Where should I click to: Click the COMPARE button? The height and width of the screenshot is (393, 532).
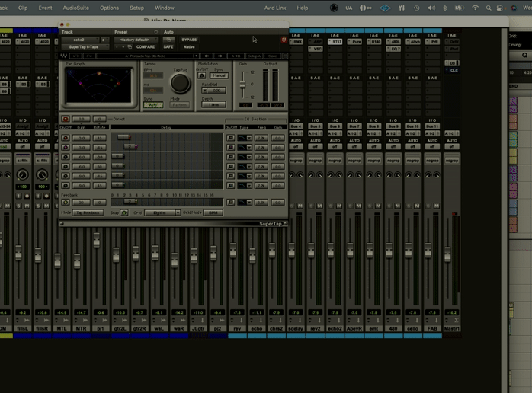(x=146, y=47)
